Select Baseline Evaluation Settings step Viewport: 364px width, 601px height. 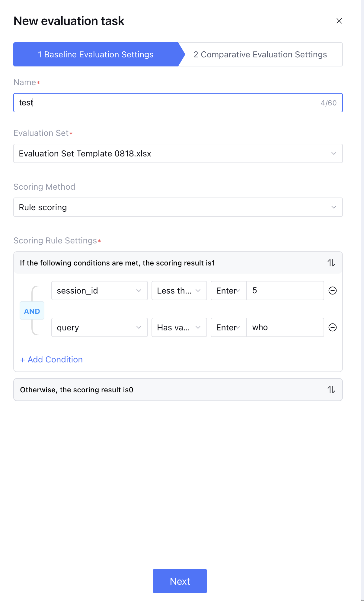coord(96,54)
